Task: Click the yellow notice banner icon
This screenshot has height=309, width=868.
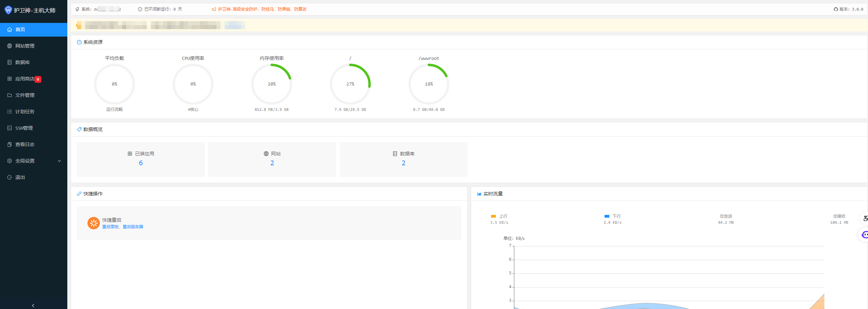Action: 79,25
